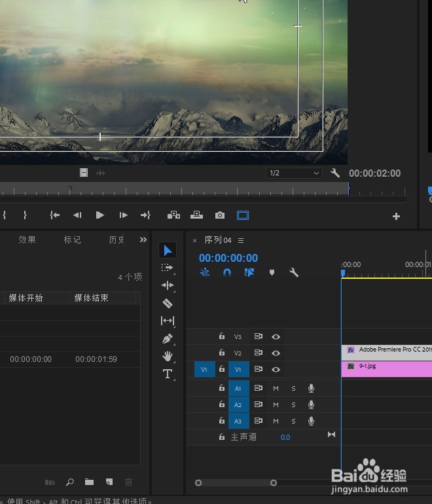Viewport: 432px width, 504px height.
Task: Open the 序列 04 panel menu
Action: coord(241,240)
